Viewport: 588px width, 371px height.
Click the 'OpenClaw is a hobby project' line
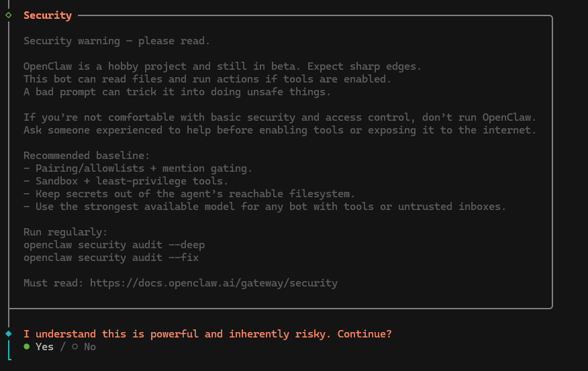pos(222,66)
